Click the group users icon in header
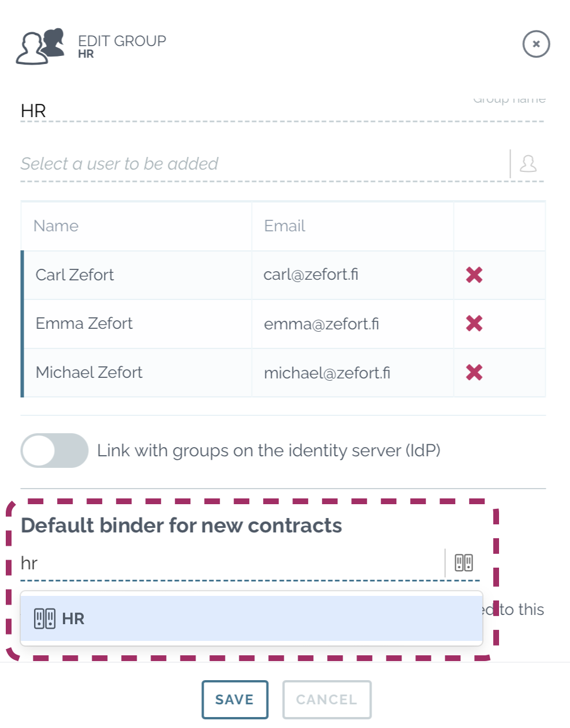The image size is (570, 728). (40, 46)
